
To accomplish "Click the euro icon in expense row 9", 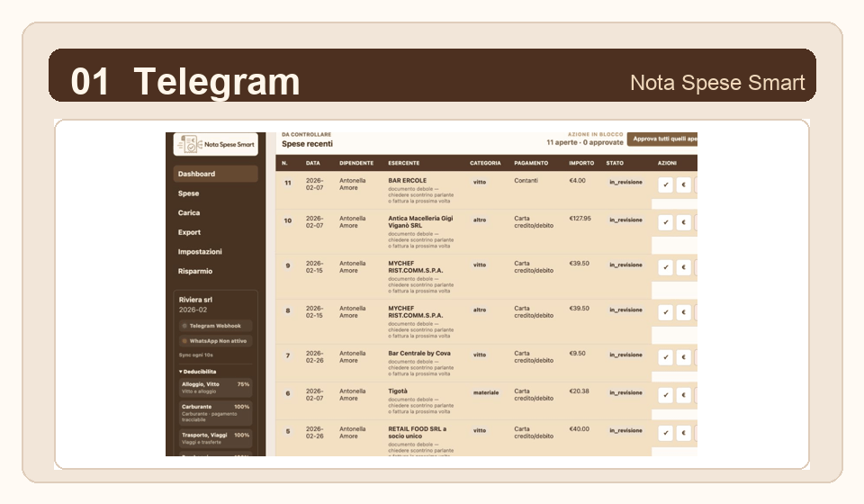I will [684, 267].
